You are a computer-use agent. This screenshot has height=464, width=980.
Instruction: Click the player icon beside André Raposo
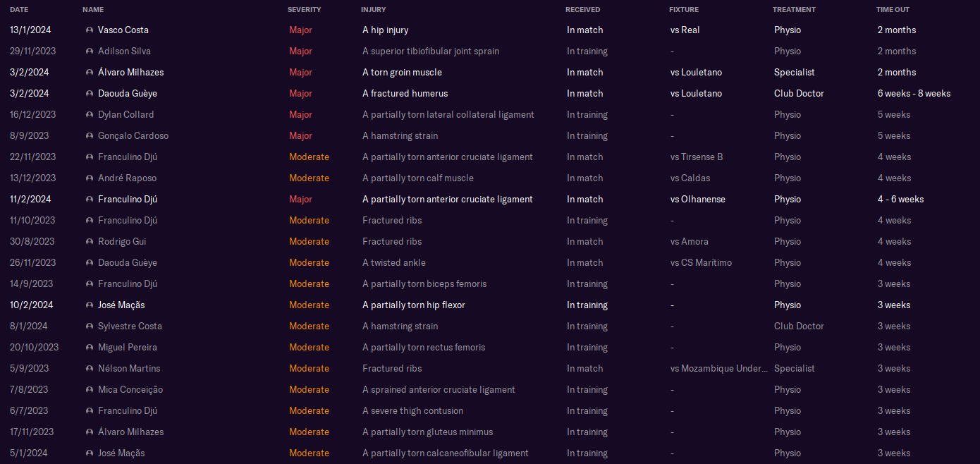click(90, 178)
